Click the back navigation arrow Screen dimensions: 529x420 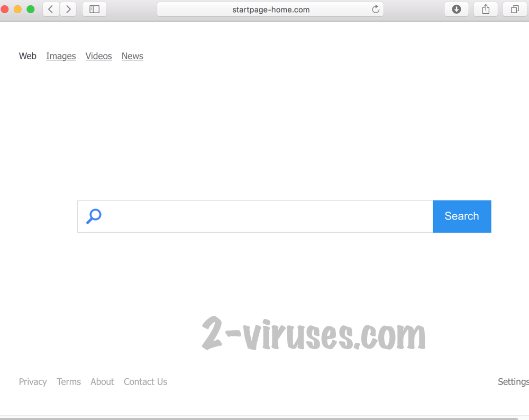[51, 9]
